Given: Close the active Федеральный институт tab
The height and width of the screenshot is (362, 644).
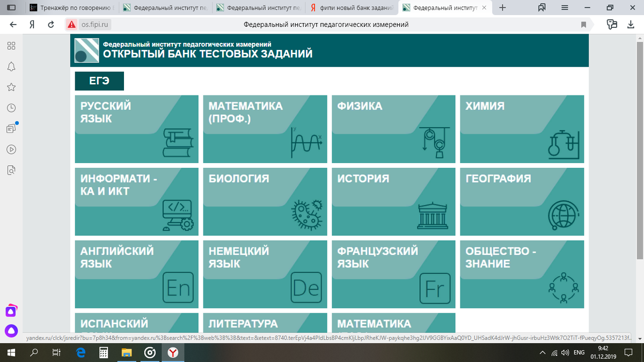Looking at the screenshot, I should [x=485, y=8].
